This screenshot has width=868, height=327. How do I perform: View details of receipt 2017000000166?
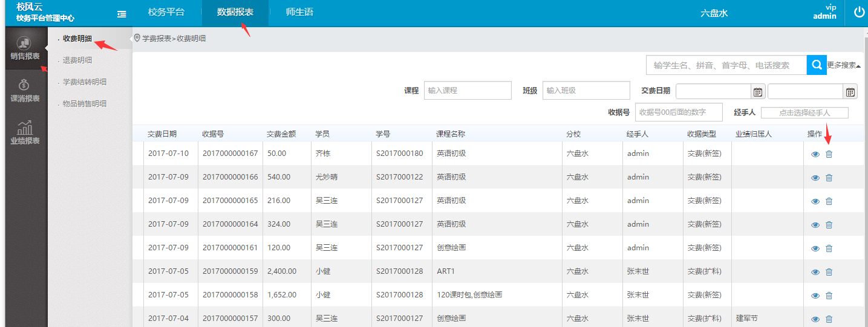click(x=815, y=178)
